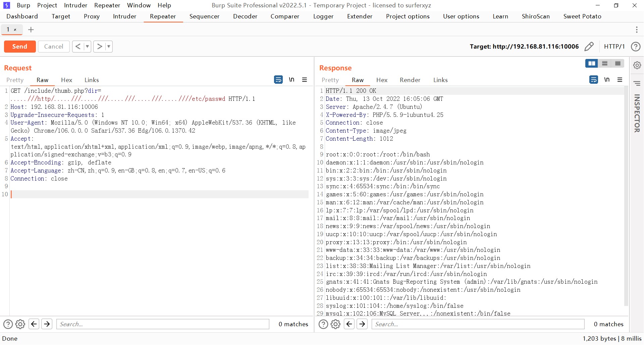Switch to Dashboard tab
This screenshot has height=345, width=644.
click(x=22, y=16)
